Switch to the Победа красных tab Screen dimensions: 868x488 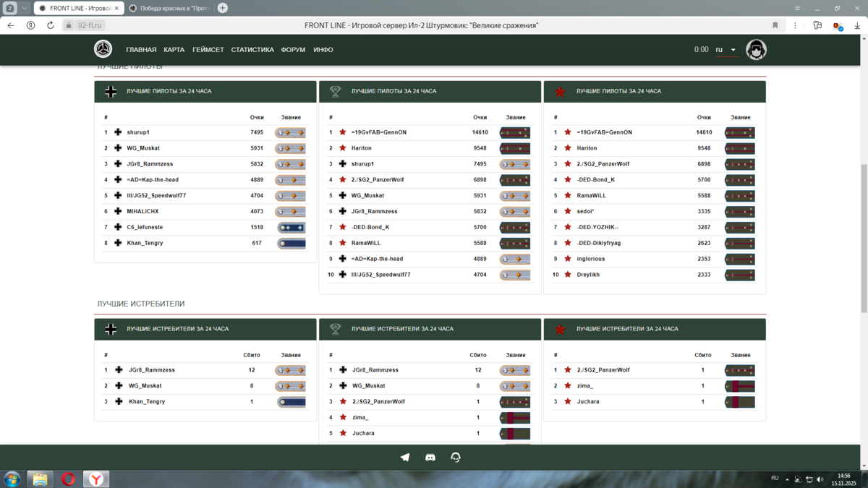click(170, 8)
